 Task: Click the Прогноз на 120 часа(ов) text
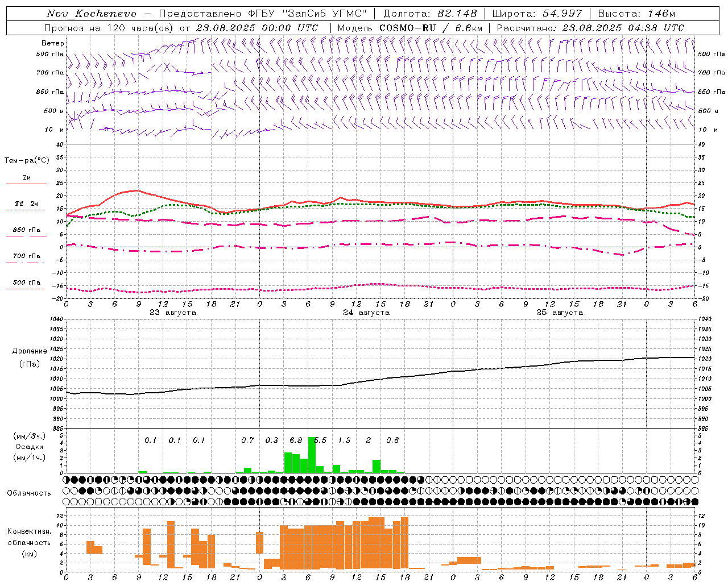(110, 28)
